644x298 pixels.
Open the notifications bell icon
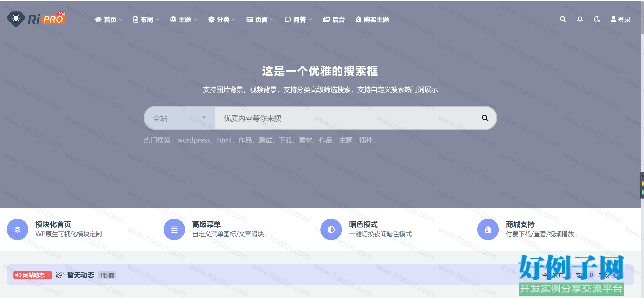coord(580,19)
